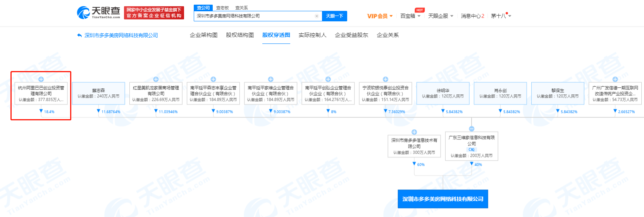Open the 企业架构图 tab
The image size is (644, 217).
203,35
